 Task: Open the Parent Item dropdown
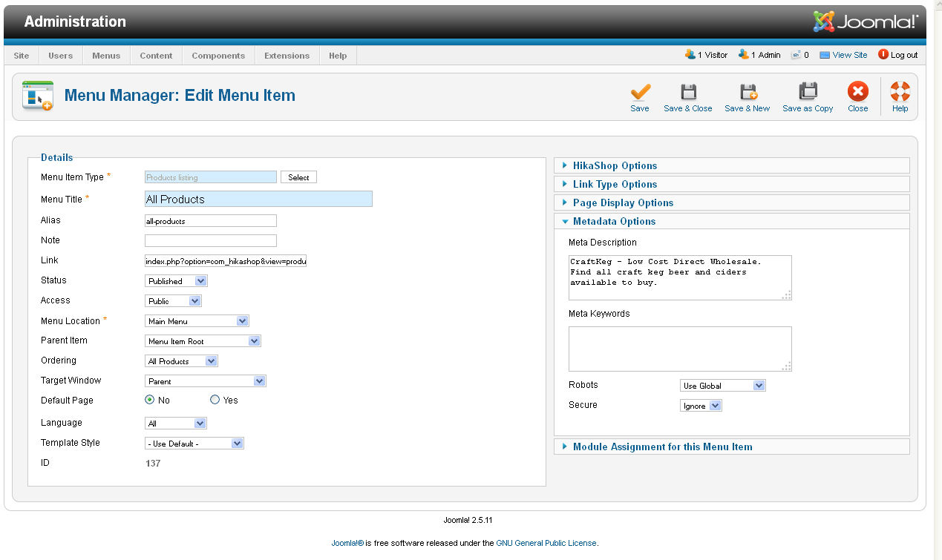[203, 341]
